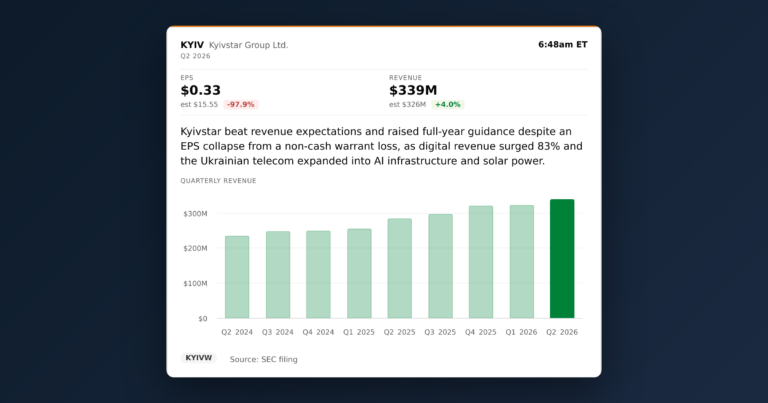Viewport: 768px width, 403px height.
Task: Click the Kyivstar earnings summary paragraph
Action: [382, 146]
